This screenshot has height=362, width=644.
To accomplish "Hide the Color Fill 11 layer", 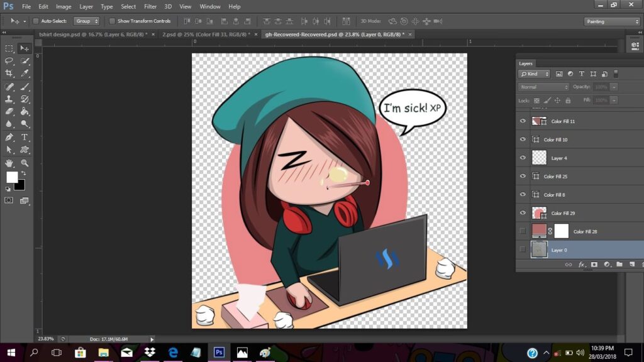I will (523, 121).
